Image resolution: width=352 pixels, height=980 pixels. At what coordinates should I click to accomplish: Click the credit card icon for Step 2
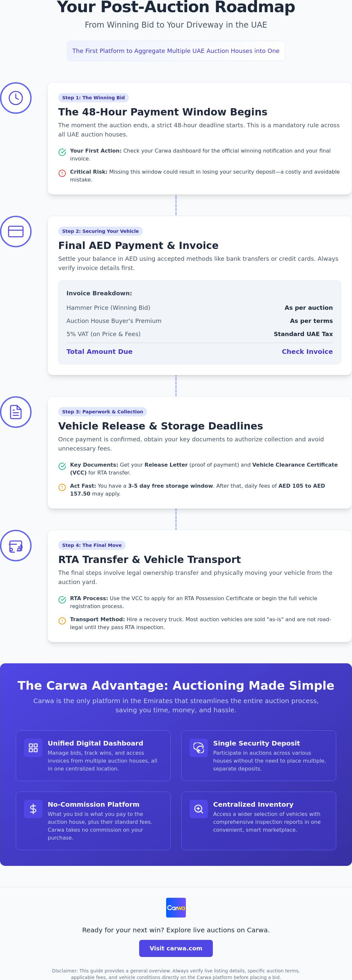15,232
